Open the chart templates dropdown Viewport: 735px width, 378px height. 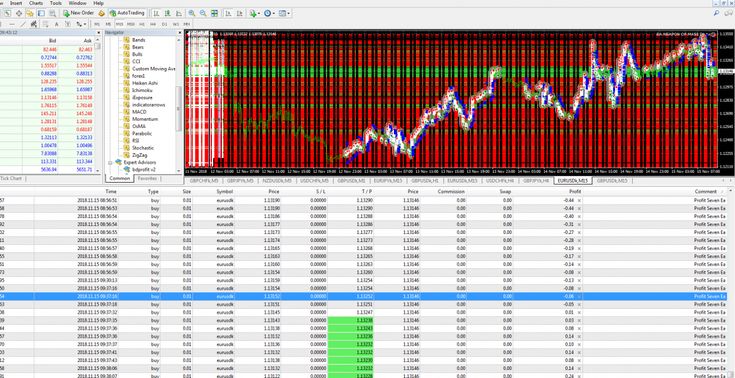point(285,13)
